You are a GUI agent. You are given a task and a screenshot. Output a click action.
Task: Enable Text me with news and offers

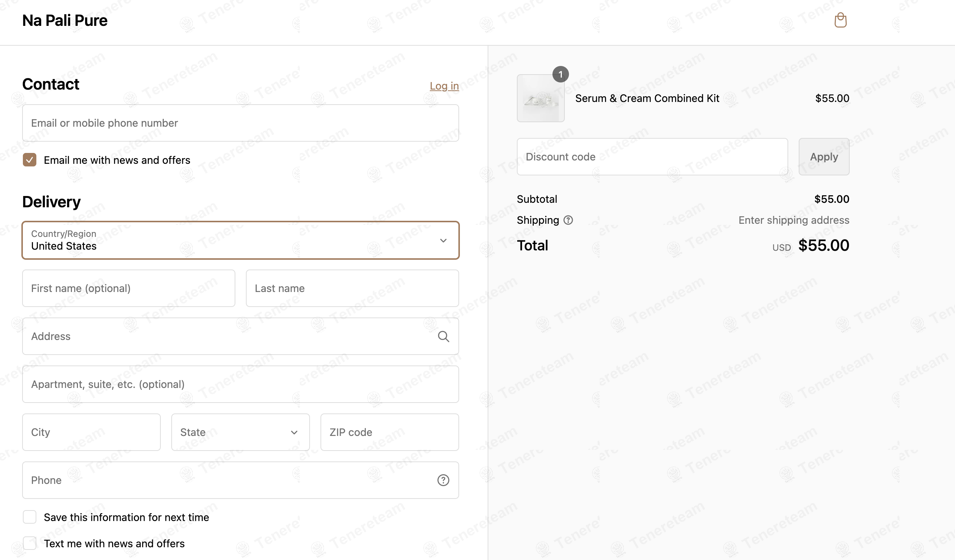click(30, 543)
